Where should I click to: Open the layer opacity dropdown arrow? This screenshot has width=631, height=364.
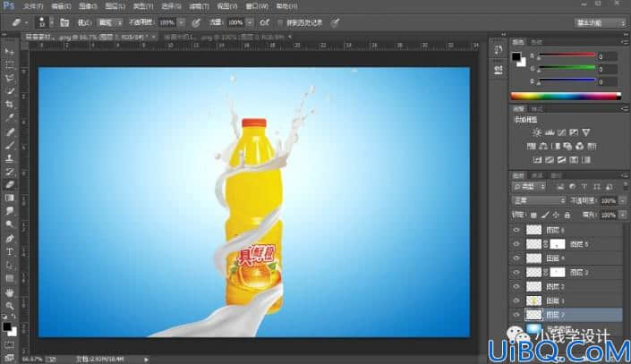click(623, 200)
